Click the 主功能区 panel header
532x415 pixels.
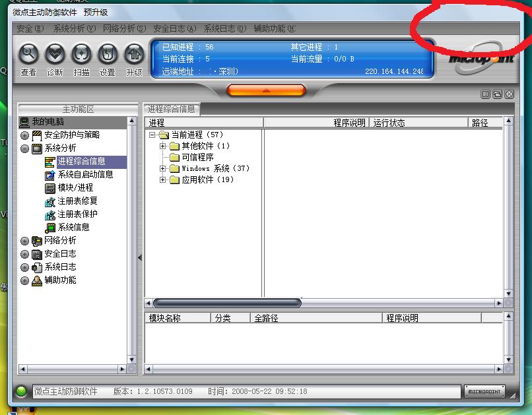(78, 109)
